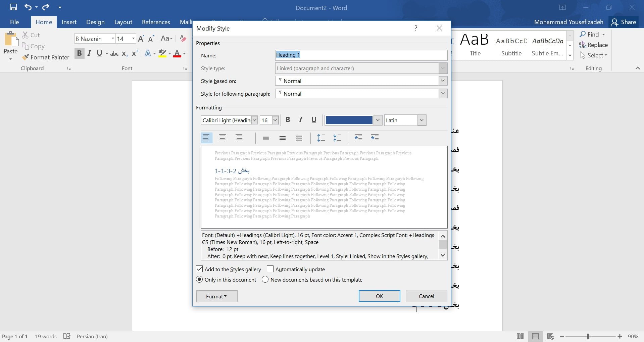Click the Bold icon in Modify Style dialog
The width and height of the screenshot is (644, 342).
tap(288, 120)
